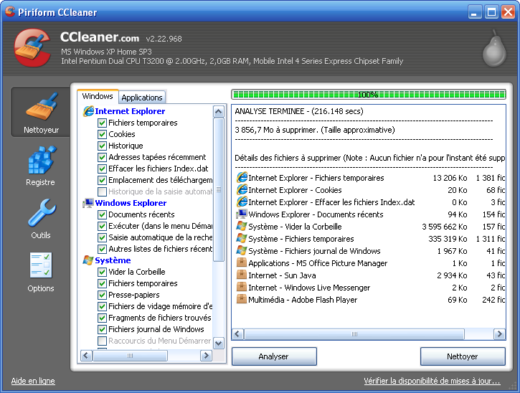Enable Historique de la saisie automatique
This screenshot has width=520, height=393.
pyautogui.click(x=102, y=192)
